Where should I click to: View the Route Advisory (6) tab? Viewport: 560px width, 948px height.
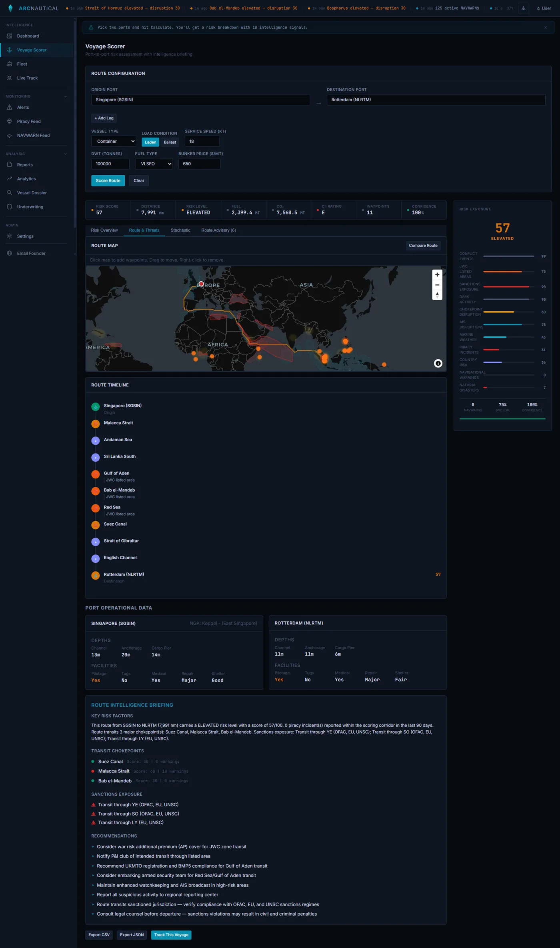(218, 230)
